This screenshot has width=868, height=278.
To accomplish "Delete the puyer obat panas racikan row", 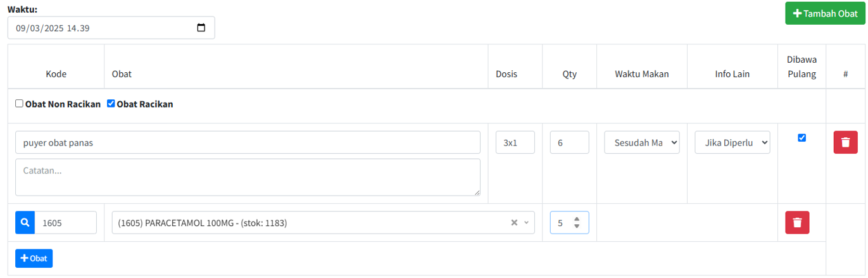I will pos(845,142).
